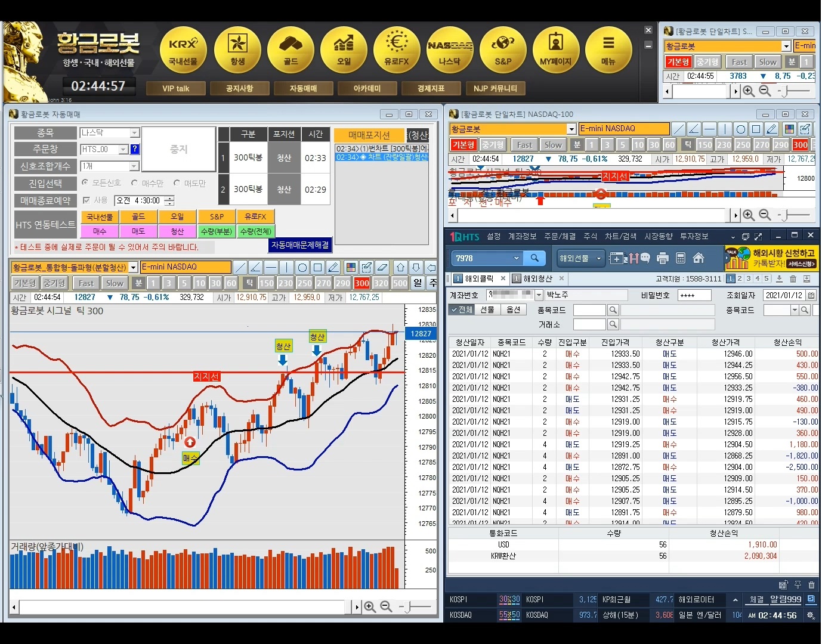Image resolution: width=822 pixels, height=644 pixels.
Task: Open the 주문/체결 menu
Action: (x=560, y=237)
